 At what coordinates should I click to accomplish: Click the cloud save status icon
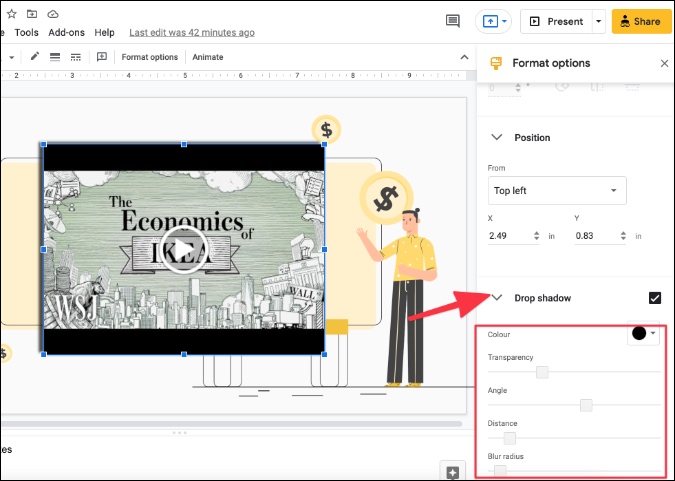click(53, 14)
